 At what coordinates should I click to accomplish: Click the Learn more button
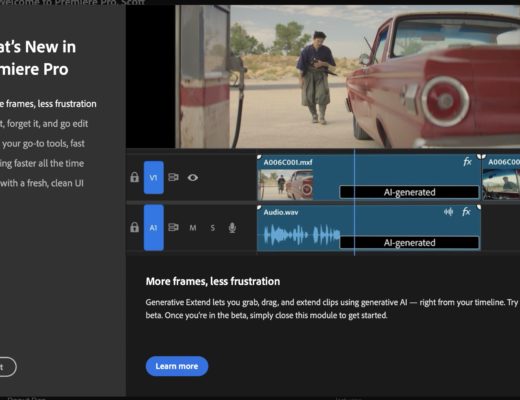(177, 366)
